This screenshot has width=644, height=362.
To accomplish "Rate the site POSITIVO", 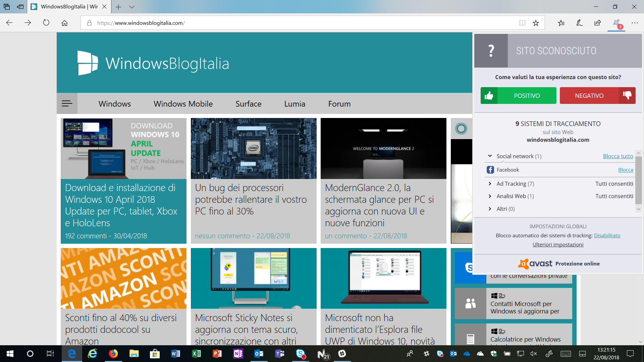I will coord(518,96).
